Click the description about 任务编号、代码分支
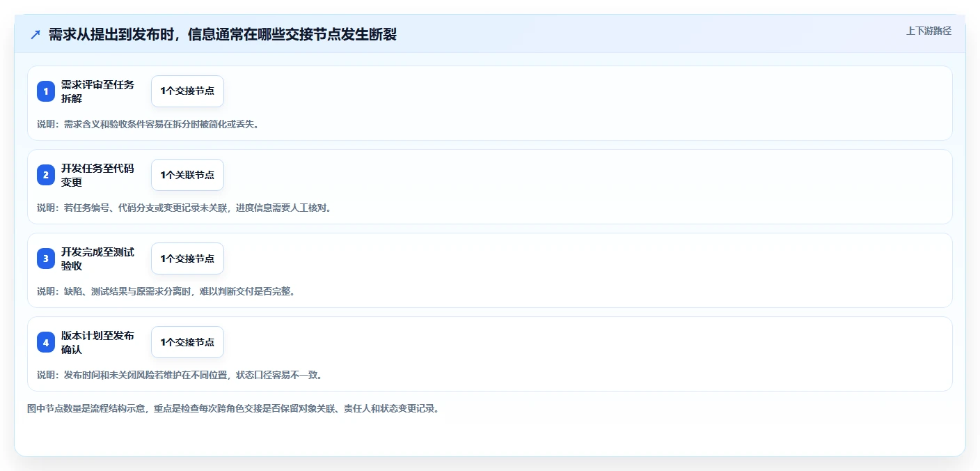The width and height of the screenshot is (980, 471). pos(184,208)
